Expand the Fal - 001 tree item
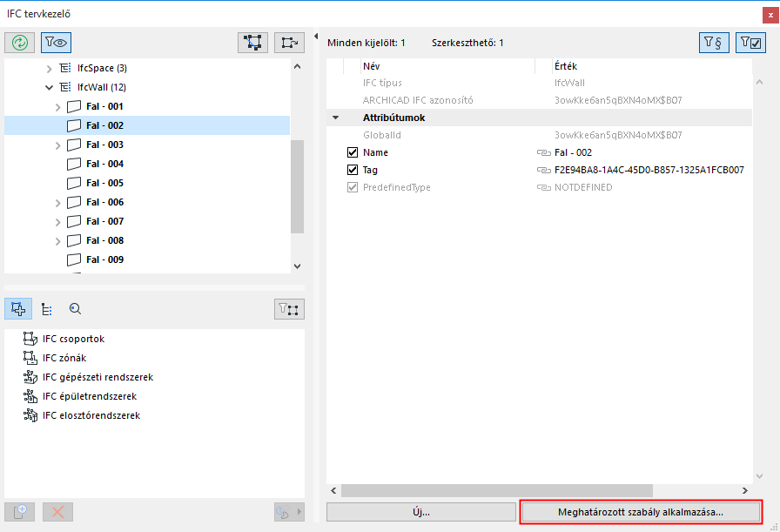The height and width of the screenshot is (532, 780). pos(57,107)
